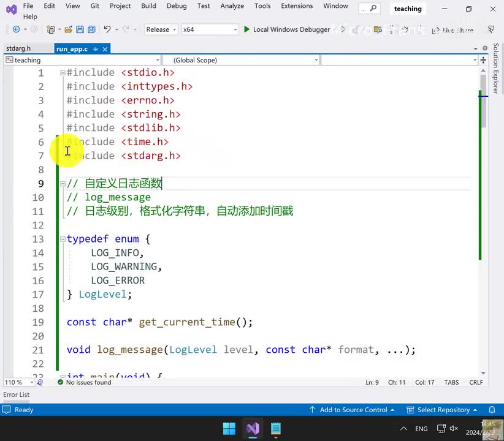Click the scroll down arrow of editor

click(x=483, y=373)
